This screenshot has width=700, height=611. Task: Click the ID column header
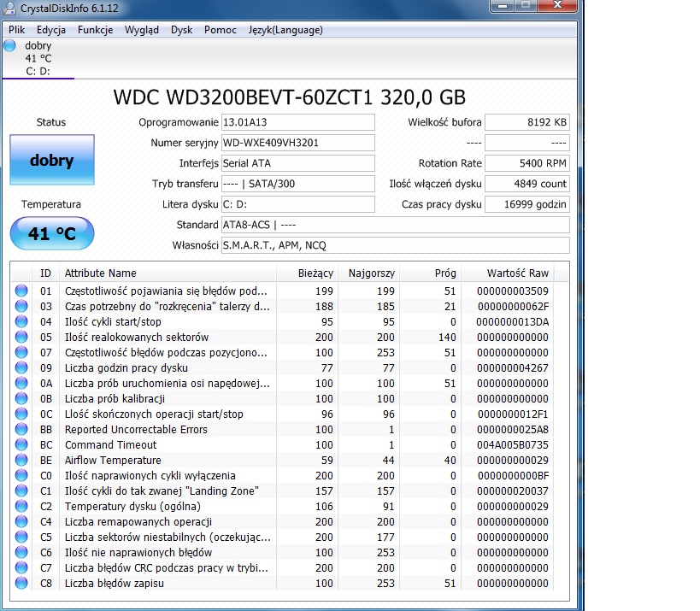[x=45, y=273]
